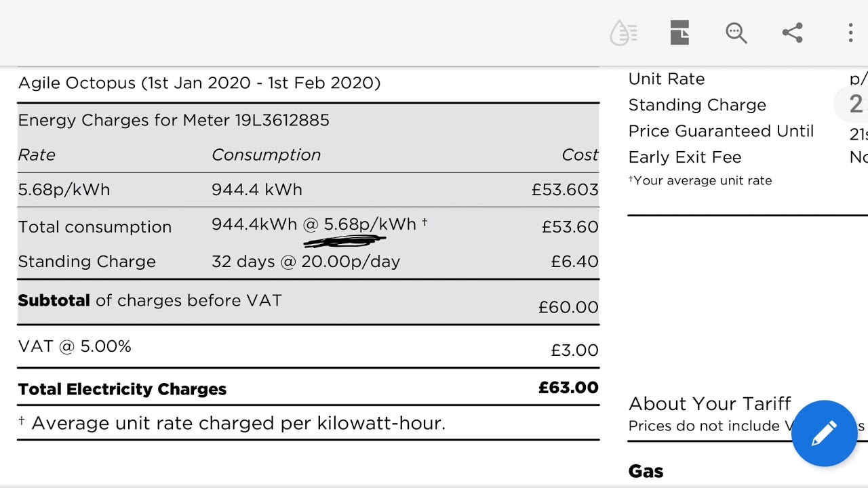868x488 pixels.
Task: Tap the bold Subtotal label
Action: point(54,300)
